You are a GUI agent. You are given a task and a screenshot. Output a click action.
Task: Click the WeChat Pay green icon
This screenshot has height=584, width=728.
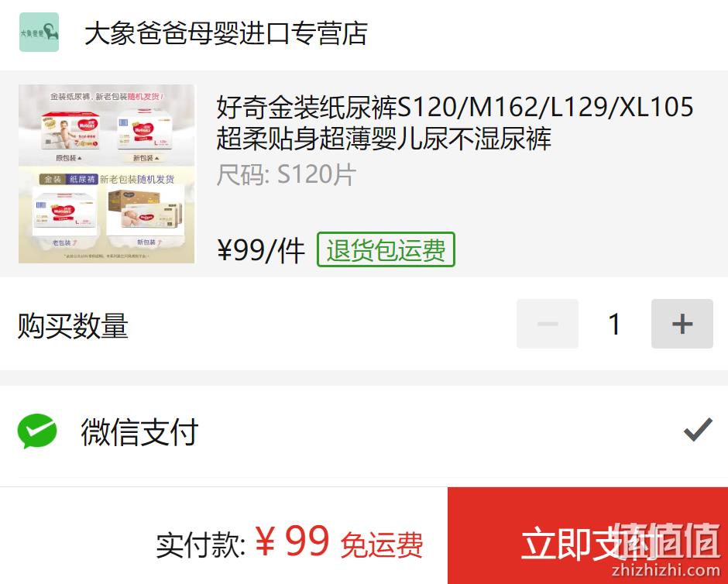tap(37, 431)
